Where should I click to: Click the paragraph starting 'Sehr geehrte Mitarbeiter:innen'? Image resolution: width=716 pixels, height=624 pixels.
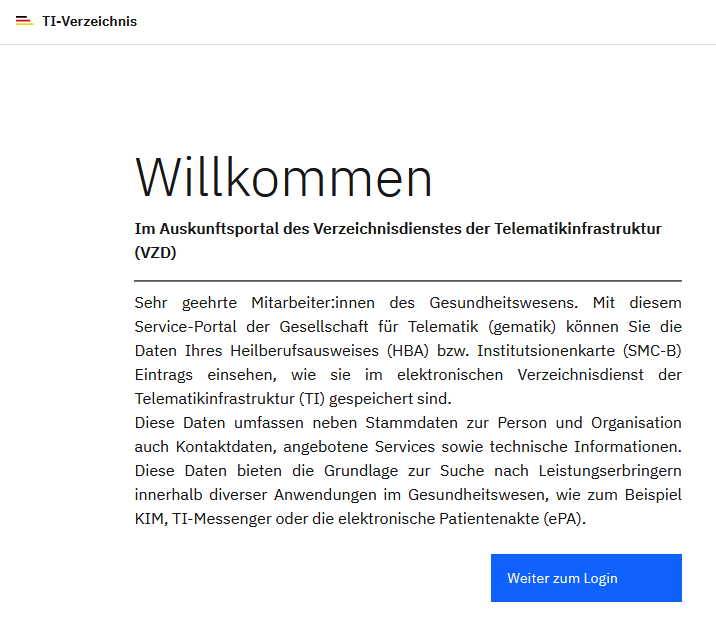(x=408, y=351)
